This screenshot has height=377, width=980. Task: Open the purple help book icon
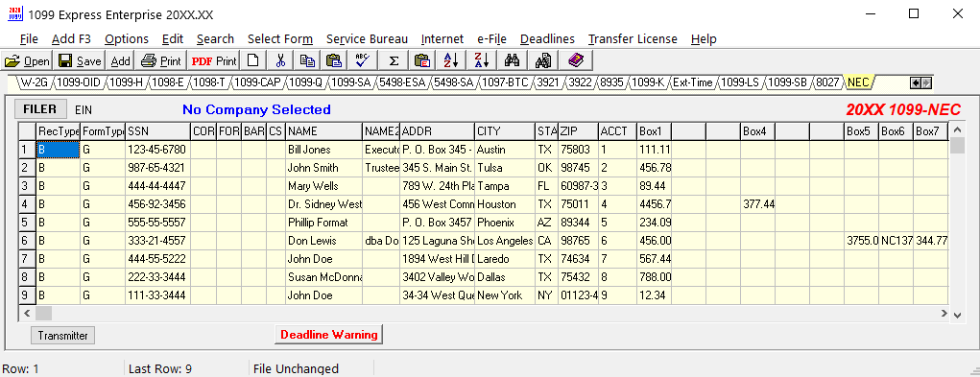click(576, 60)
